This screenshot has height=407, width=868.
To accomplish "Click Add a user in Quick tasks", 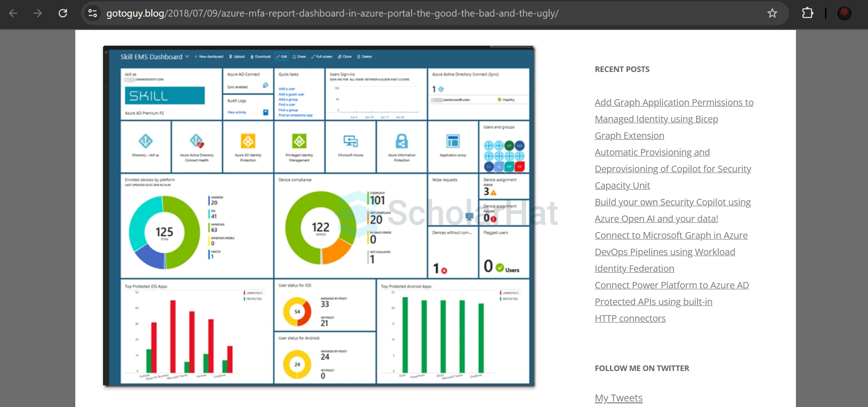I will tap(286, 89).
